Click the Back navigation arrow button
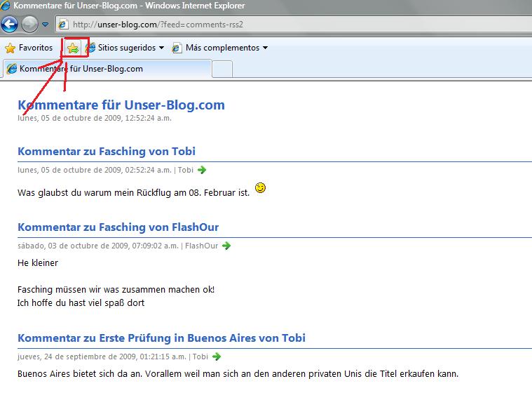 click(10, 25)
